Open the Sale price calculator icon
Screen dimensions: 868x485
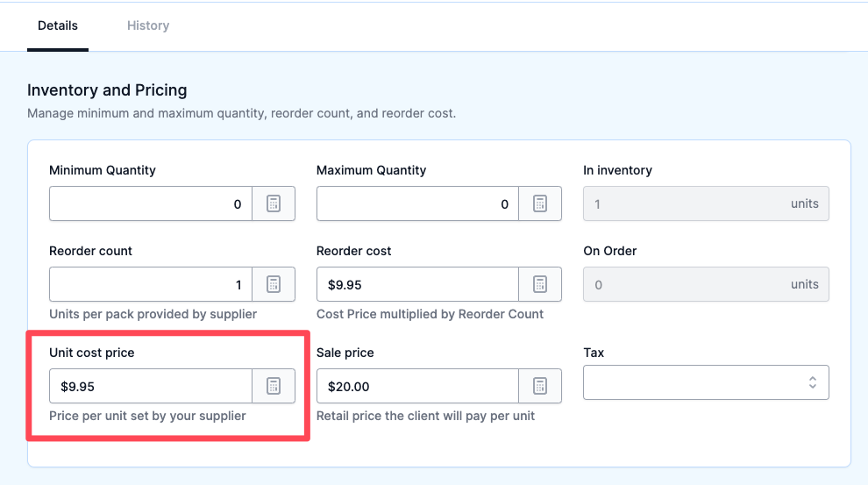pos(540,386)
